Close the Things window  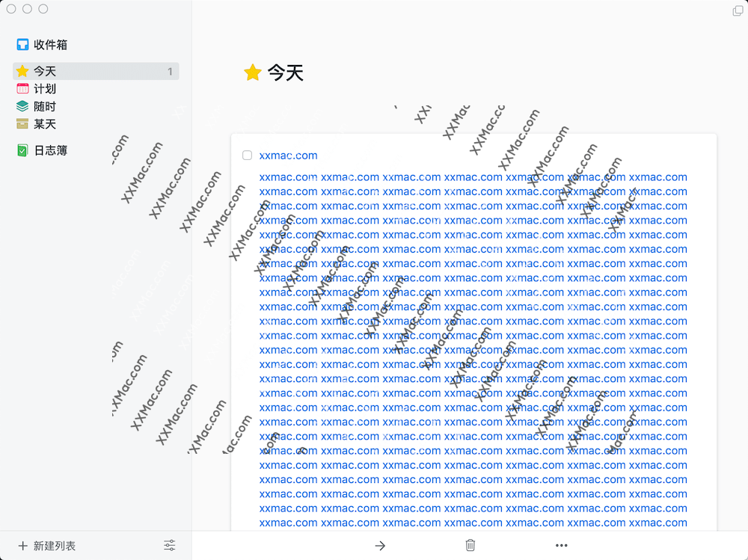(x=11, y=9)
